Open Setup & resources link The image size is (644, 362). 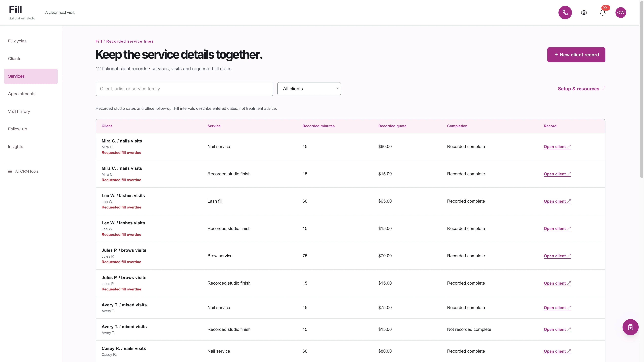pyautogui.click(x=581, y=89)
